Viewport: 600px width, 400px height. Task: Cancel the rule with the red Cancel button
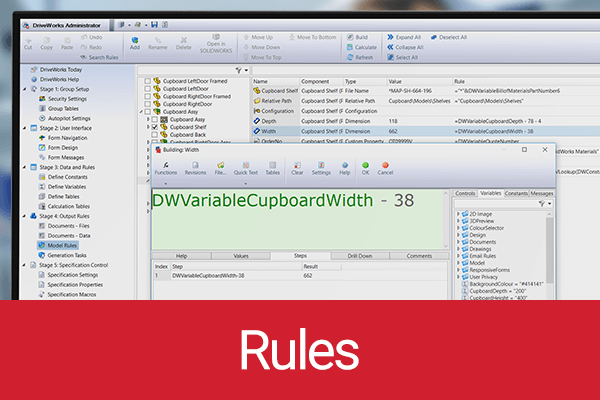tap(385, 168)
